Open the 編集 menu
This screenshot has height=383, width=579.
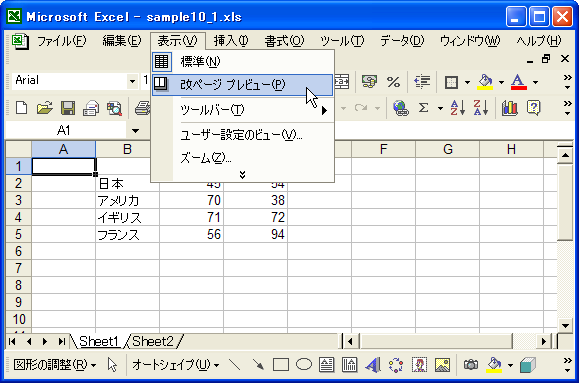coord(122,41)
